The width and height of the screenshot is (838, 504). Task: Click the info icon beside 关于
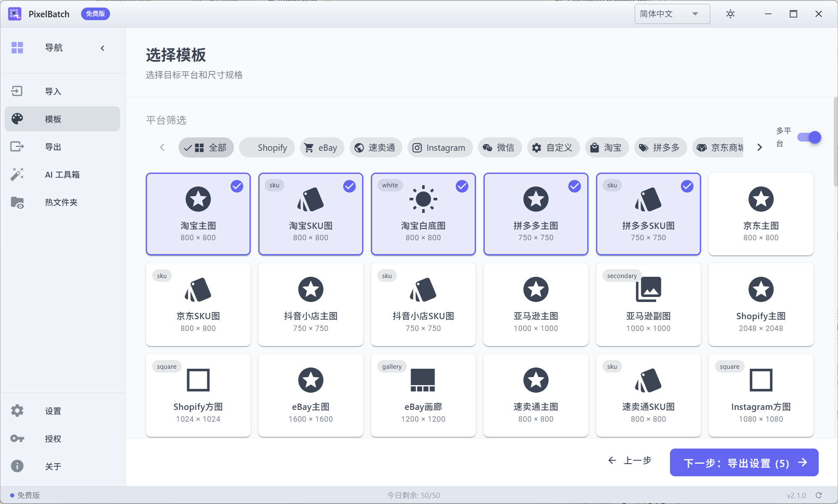tap(17, 466)
